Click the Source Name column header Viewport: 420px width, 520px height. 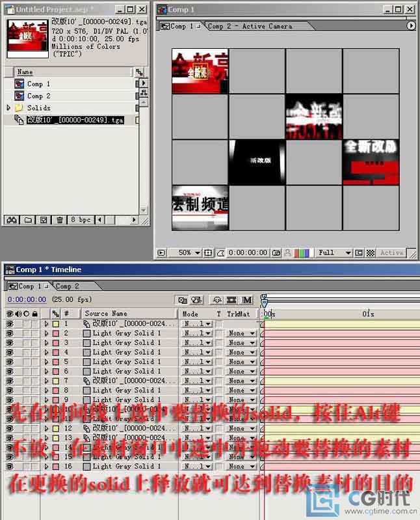point(106,314)
